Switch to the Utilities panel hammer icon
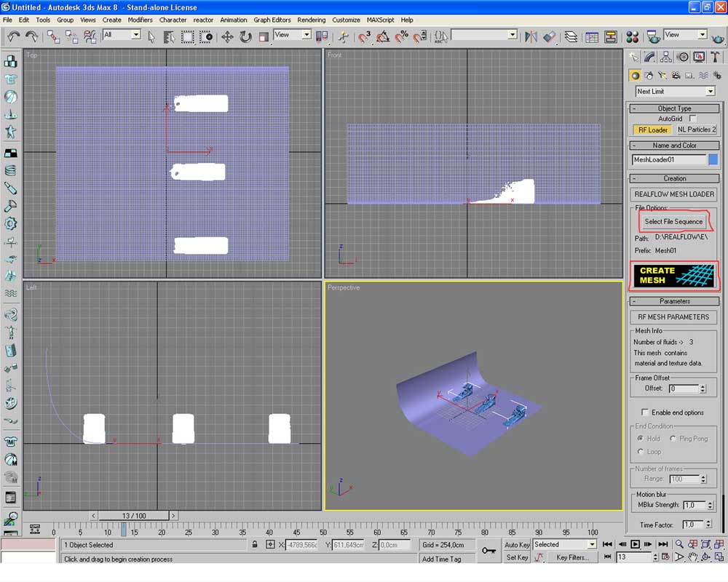Image resolution: width=728 pixels, height=582 pixels. (716, 57)
